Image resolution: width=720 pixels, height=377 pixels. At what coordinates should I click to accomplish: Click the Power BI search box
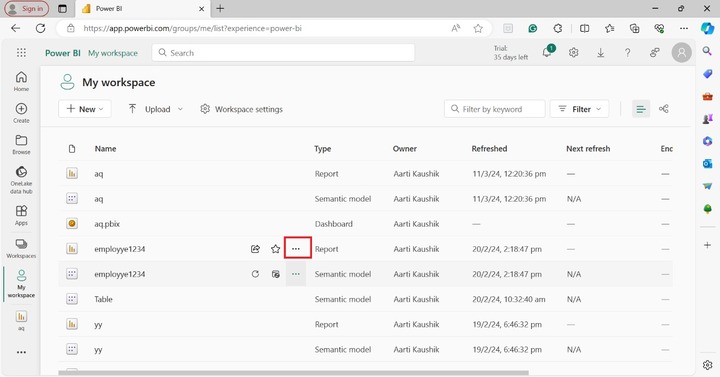coord(283,53)
